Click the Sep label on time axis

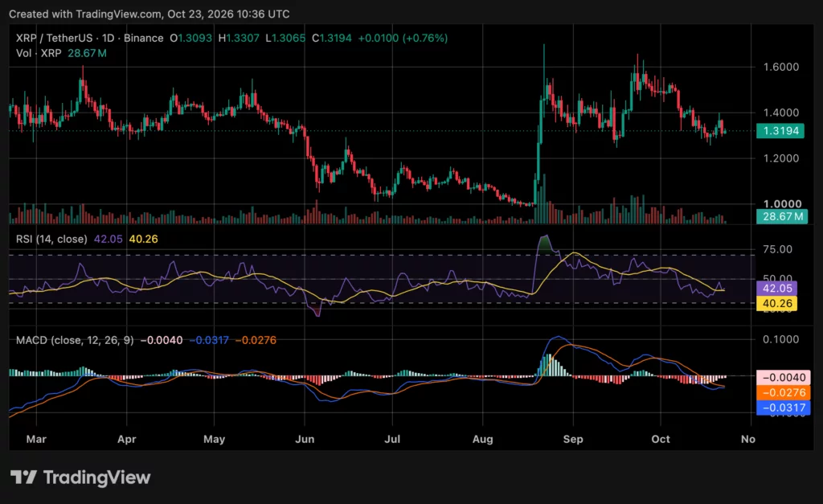coord(573,439)
